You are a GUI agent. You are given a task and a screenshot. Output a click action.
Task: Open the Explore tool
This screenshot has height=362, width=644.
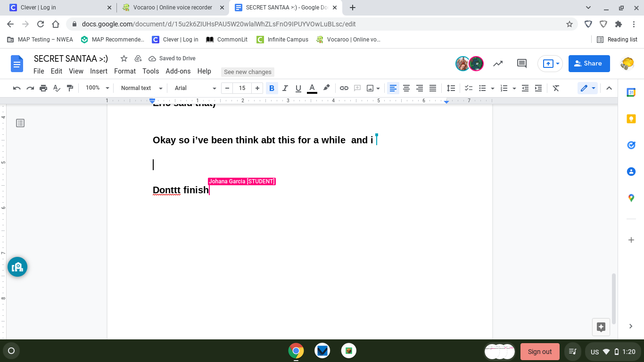(601, 327)
